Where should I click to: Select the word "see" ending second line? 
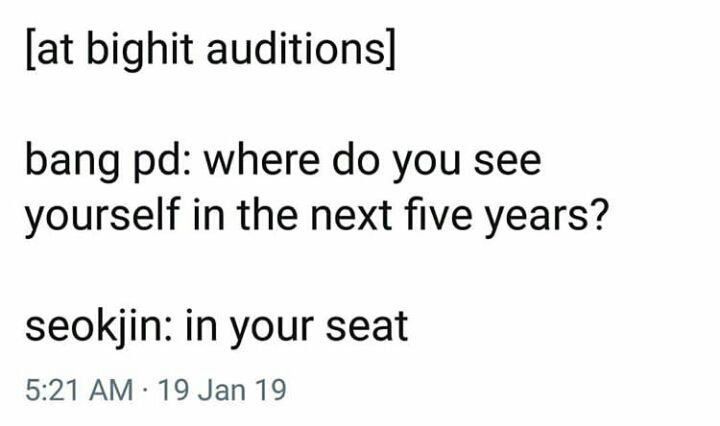click(x=507, y=163)
